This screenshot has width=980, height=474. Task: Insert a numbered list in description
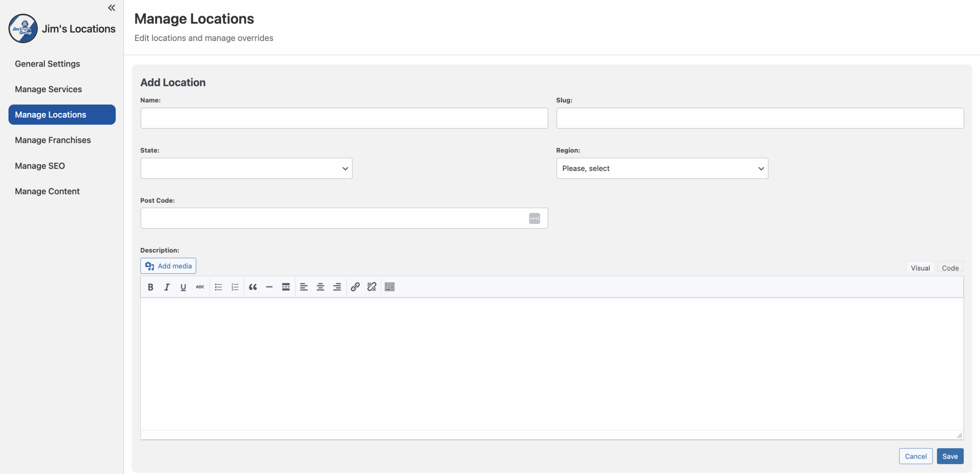235,287
